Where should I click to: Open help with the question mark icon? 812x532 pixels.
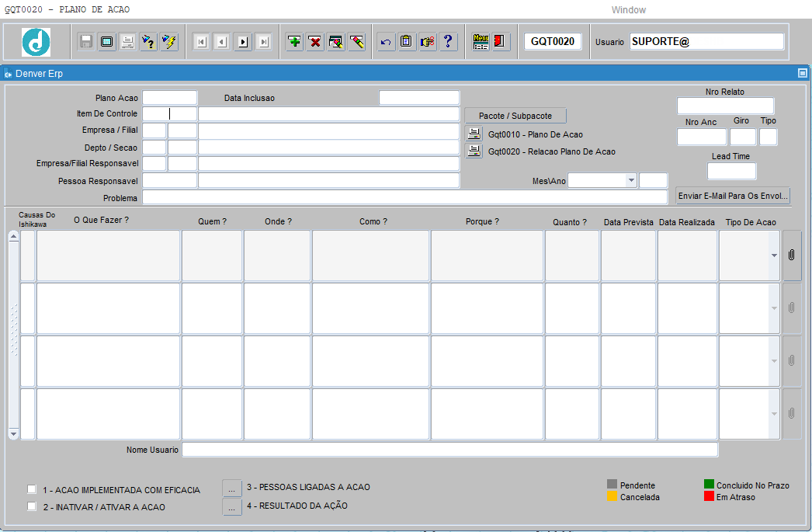click(x=448, y=41)
